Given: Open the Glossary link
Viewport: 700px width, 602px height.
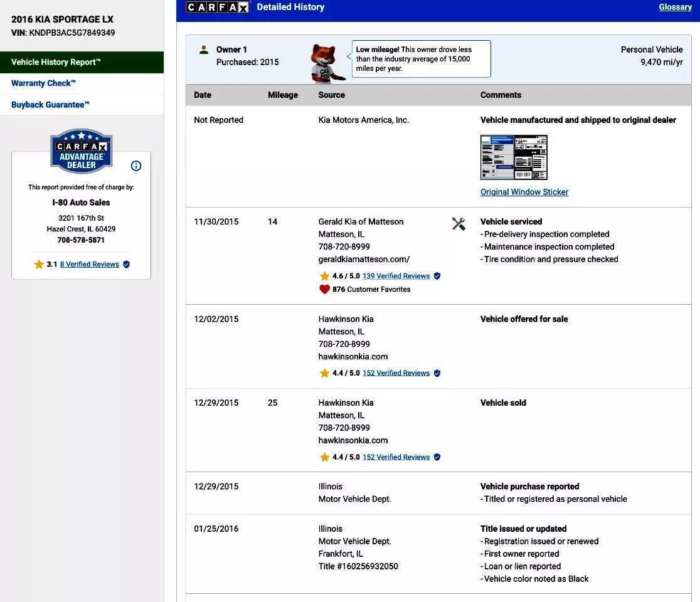Looking at the screenshot, I should point(675,7).
